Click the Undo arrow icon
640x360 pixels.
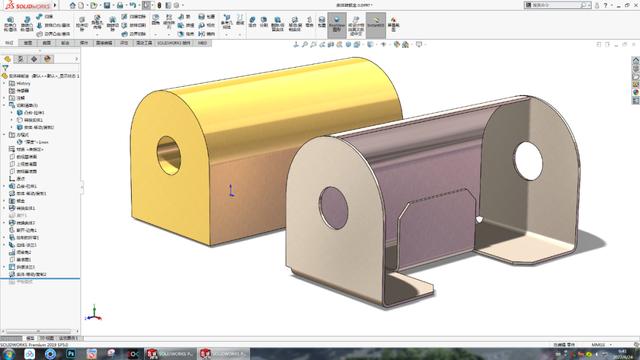click(x=133, y=5)
